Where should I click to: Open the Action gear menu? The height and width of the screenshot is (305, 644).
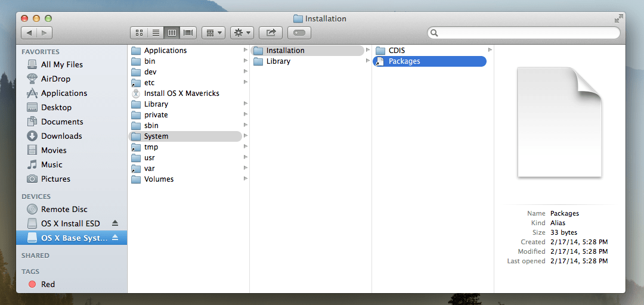click(242, 33)
